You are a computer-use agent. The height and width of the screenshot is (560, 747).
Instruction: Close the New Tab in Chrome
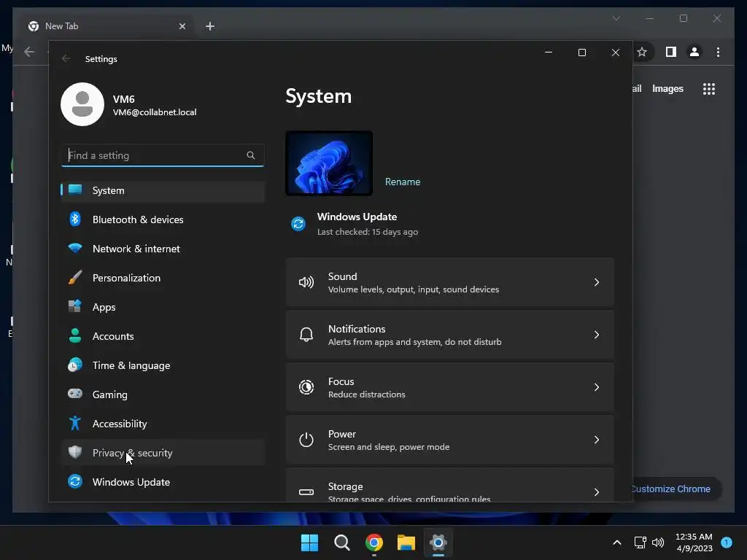click(182, 26)
